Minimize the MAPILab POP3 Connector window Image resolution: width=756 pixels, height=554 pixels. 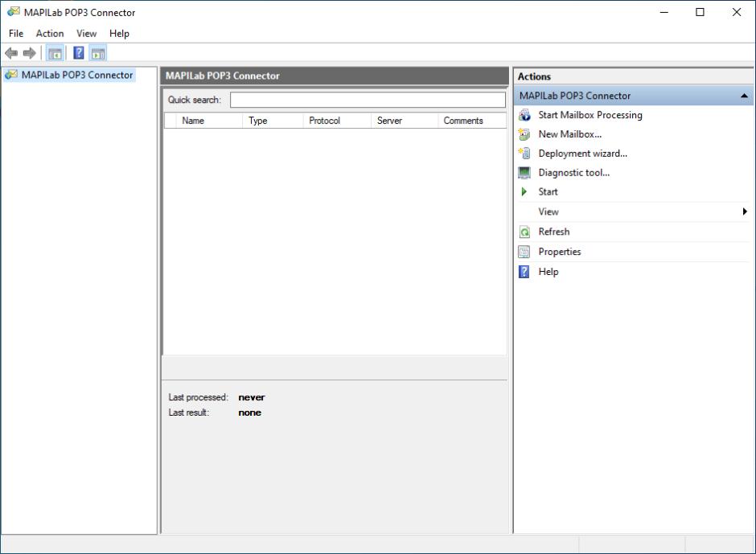pyautogui.click(x=664, y=12)
